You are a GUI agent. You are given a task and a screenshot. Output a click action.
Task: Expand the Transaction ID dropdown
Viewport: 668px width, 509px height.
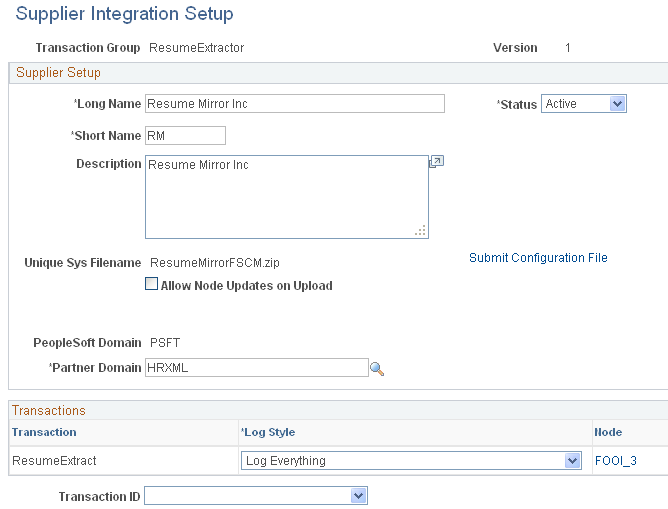pos(256,496)
